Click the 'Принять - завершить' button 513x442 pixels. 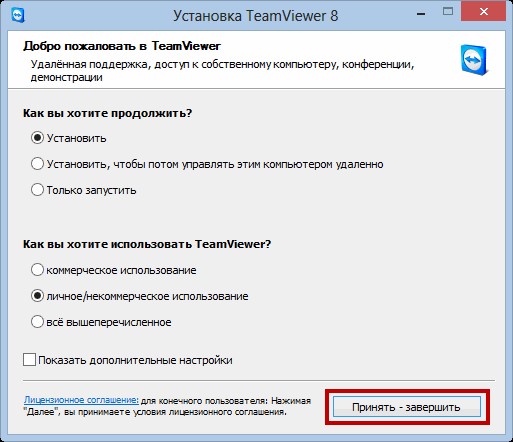point(407,407)
